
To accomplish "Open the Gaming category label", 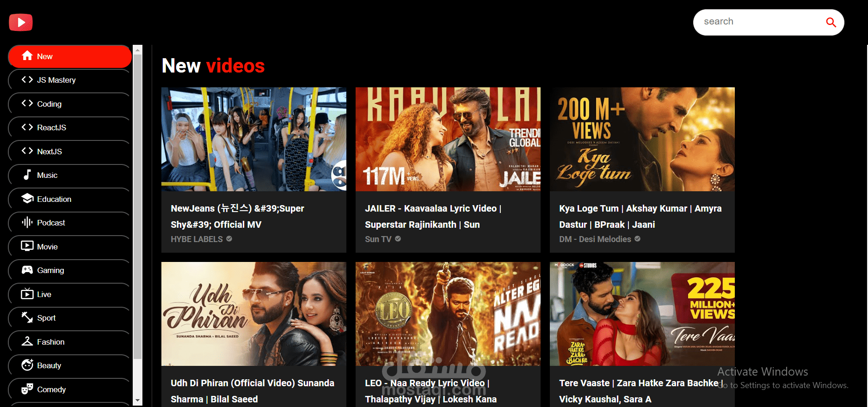I will [50, 270].
